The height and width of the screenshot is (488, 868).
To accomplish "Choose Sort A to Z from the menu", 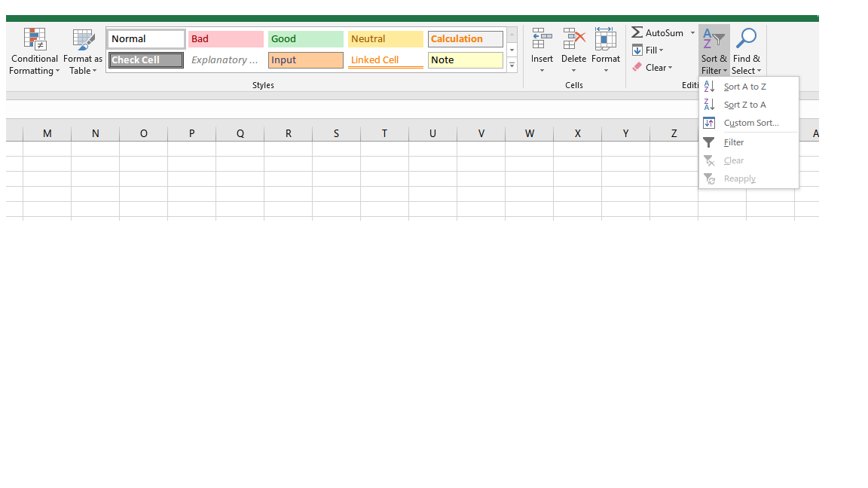I will [x=744, y=86].
